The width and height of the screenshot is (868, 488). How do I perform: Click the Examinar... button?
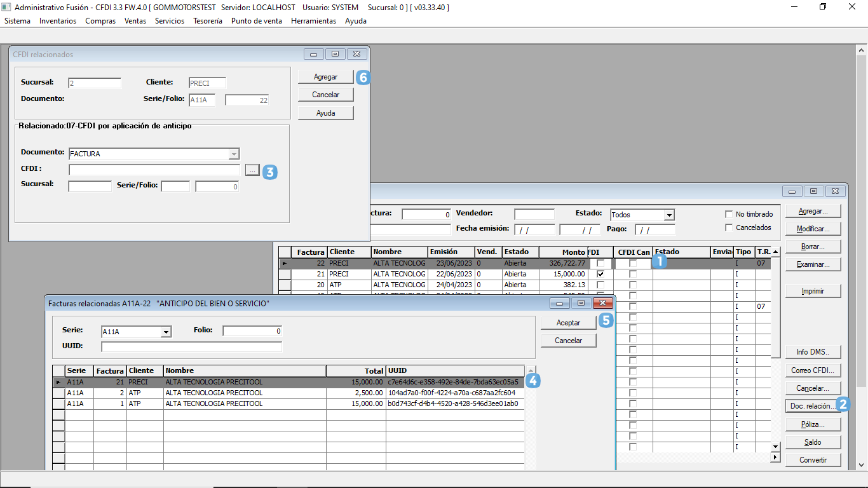(813, 264)
